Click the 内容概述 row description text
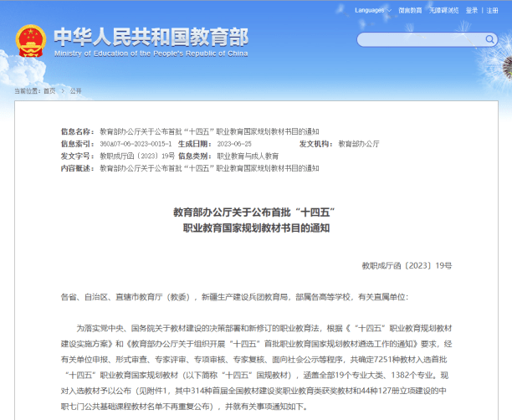The width and height of the screenshot is (512, 420). [x=209, y=168]
